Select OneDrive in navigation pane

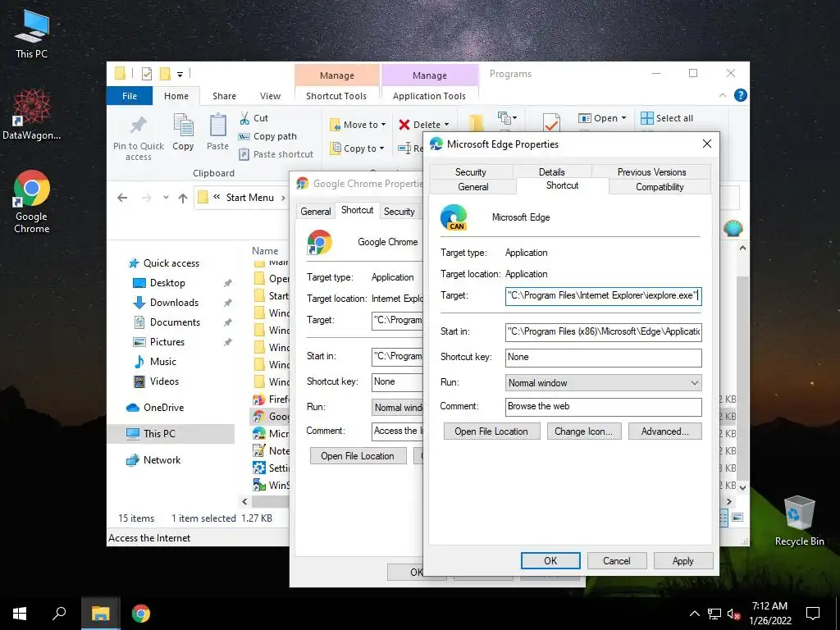click(x=163, y=408)
